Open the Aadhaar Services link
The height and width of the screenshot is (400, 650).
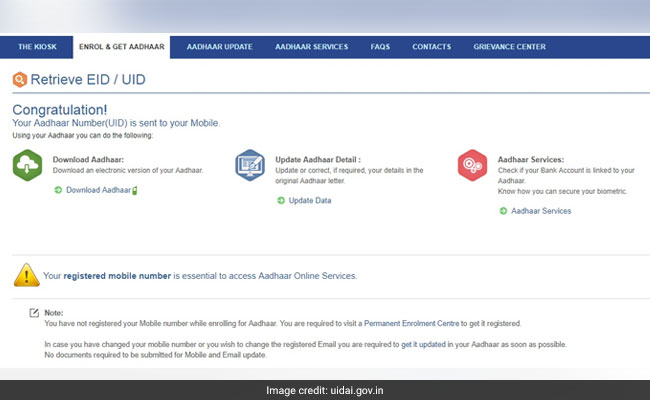541,211
